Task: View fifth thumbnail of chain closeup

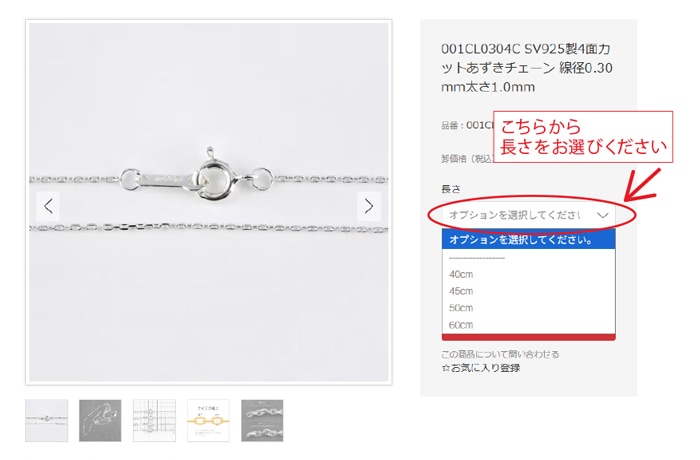Action: click(x=262, y=420)
